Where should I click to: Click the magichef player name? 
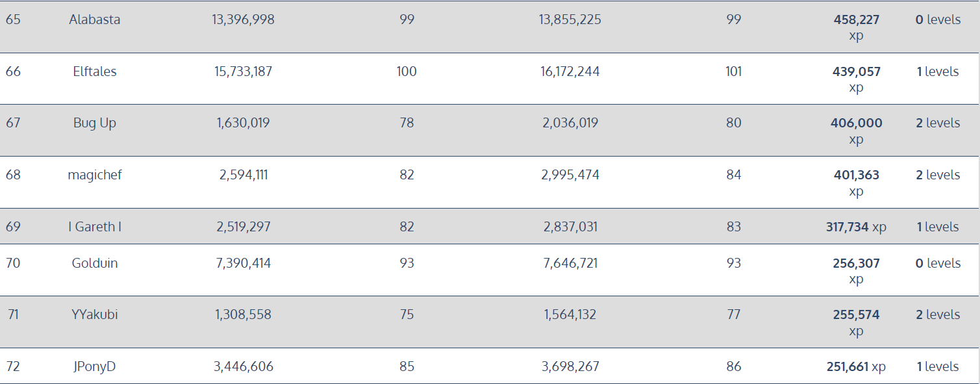coord(95,175)
